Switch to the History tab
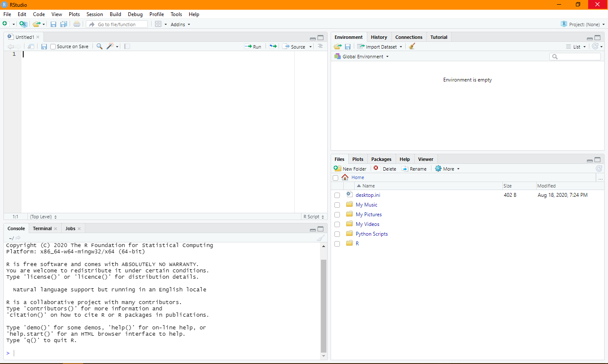This screenshot has height=364, width=608. pyautogui.click(x=379, y=37)
